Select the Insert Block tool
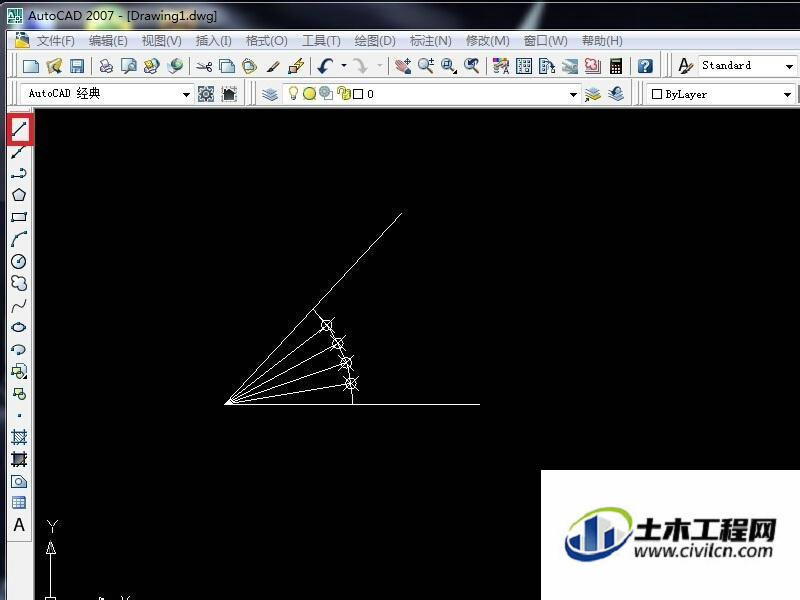The width and height of the screenshot is (800, 600). (19, 371)
